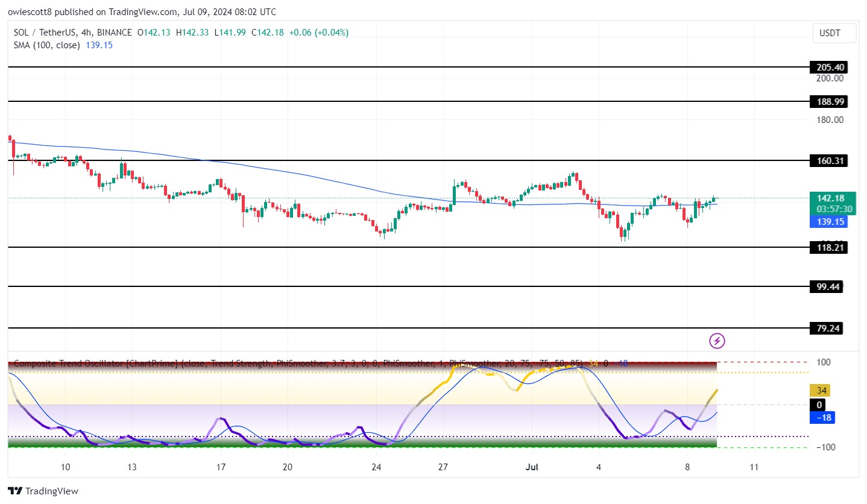Click the TradingView logo icon
This screenshot has height=504, width=867.
click(15, 491)
